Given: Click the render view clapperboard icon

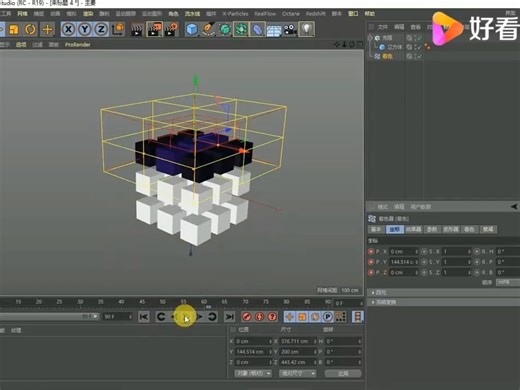Looking at the screenshot, I should (x=137, y=29).
